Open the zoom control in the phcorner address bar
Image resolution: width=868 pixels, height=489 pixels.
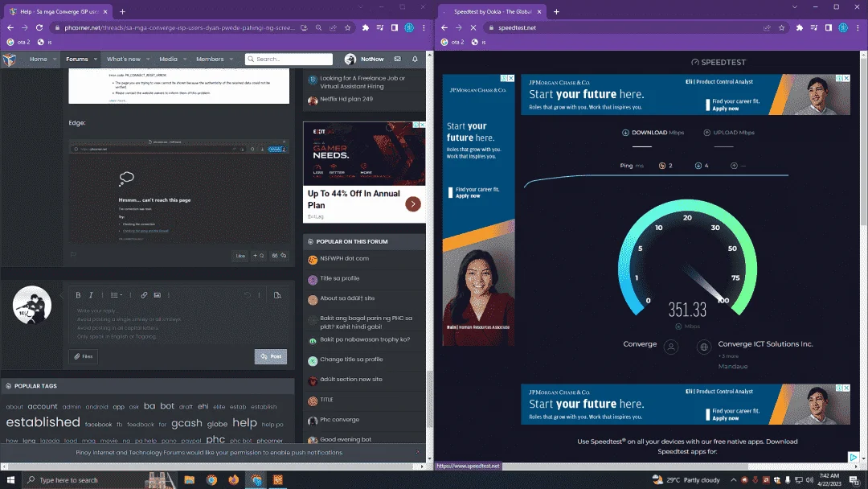318,27
